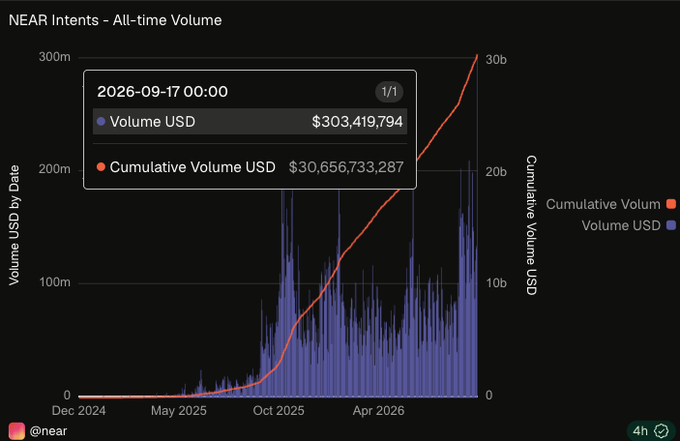
Task: Click the Volume USD by Date axis title
Action: tap(14, 225)
